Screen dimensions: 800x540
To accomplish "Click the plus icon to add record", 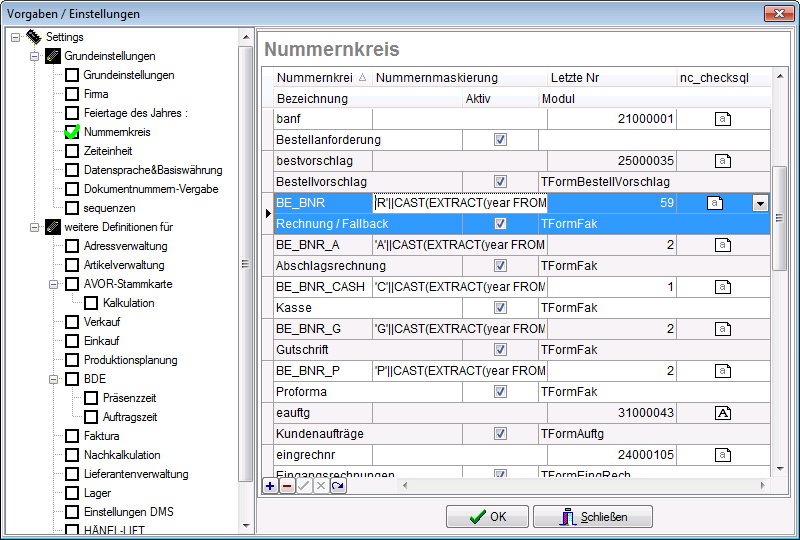I will coord(270,485).
